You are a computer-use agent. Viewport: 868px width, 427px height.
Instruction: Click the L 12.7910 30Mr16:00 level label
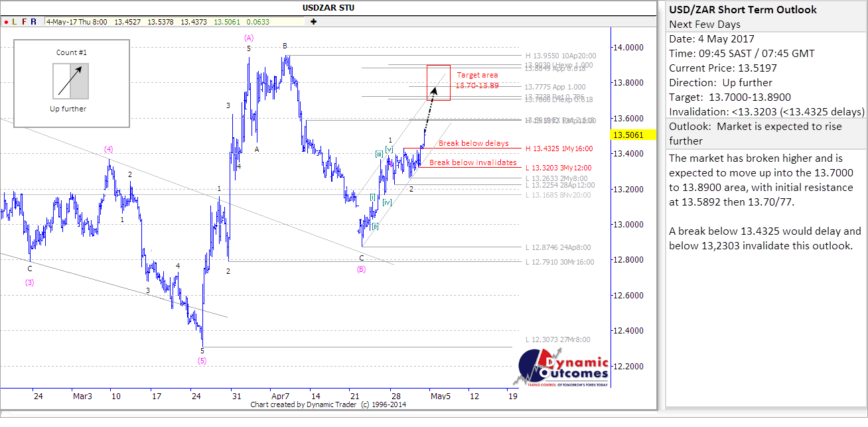point(559,262)
